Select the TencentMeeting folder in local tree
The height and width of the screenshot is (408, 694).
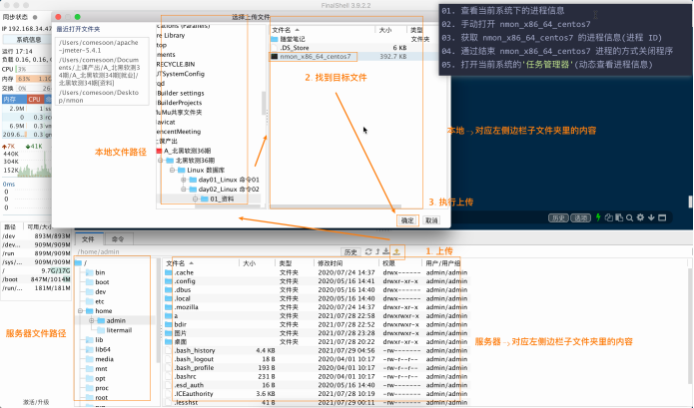[178, 131]
